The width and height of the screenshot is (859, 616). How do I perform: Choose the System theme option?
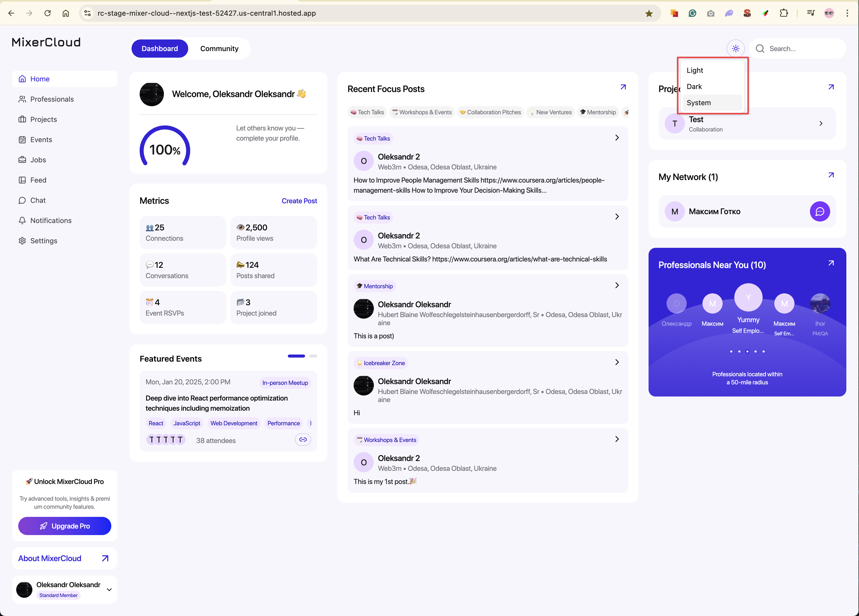[698, 103]
